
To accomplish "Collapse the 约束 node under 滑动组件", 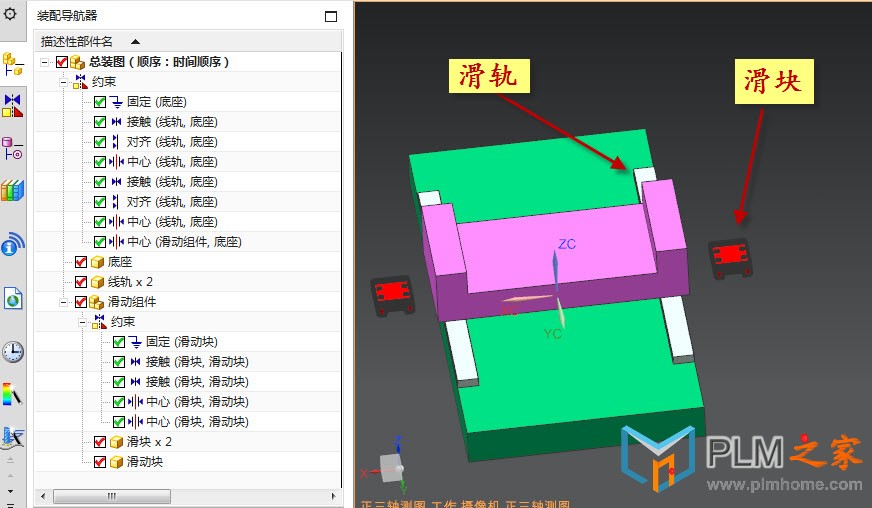I will [82, 323].
